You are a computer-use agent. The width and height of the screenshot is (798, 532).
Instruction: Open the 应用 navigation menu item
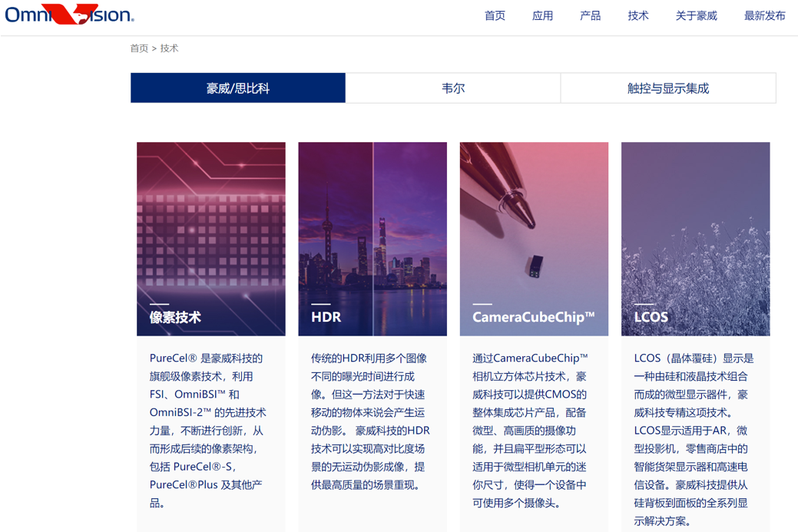[542, 16]
